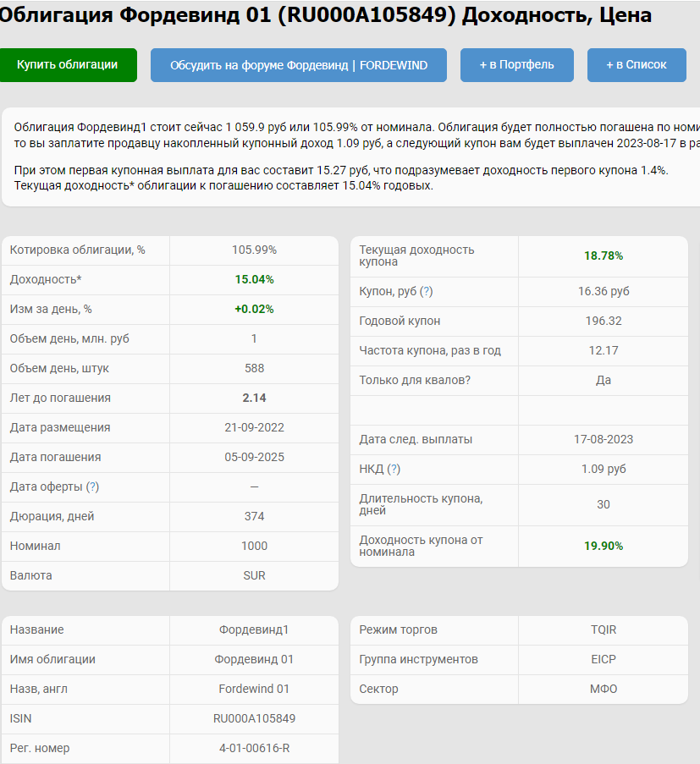Screen dimensions: 700x764
Task: Select the bond name 'Фордевинд 01'
Action: pos(254,660)
